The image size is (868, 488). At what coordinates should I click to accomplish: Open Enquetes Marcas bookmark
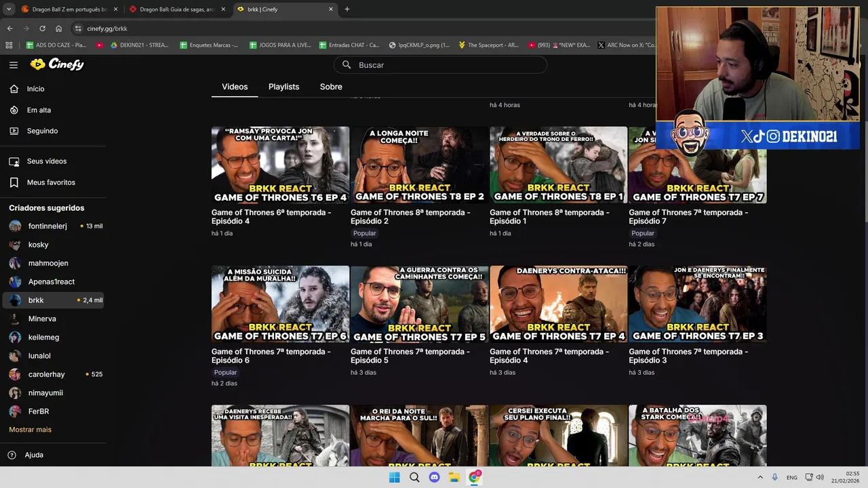(x=209, y=45)
